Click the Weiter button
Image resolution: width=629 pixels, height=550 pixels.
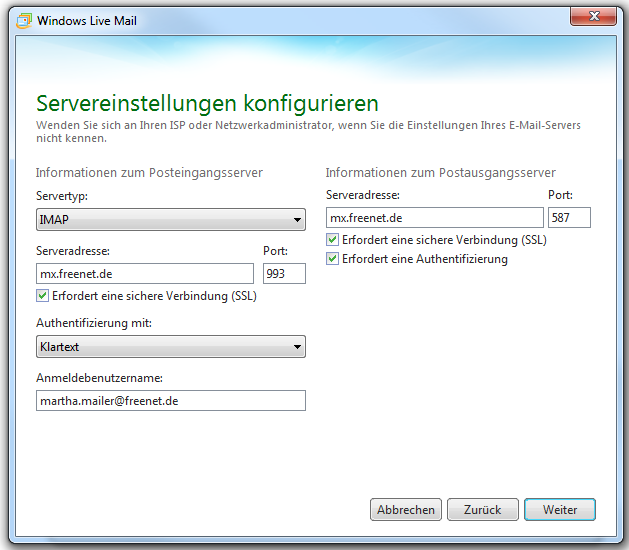click(x=560, y=509)
